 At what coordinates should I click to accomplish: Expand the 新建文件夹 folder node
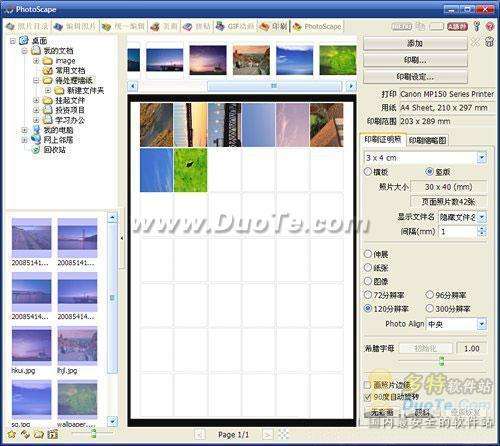click(48, 90)
